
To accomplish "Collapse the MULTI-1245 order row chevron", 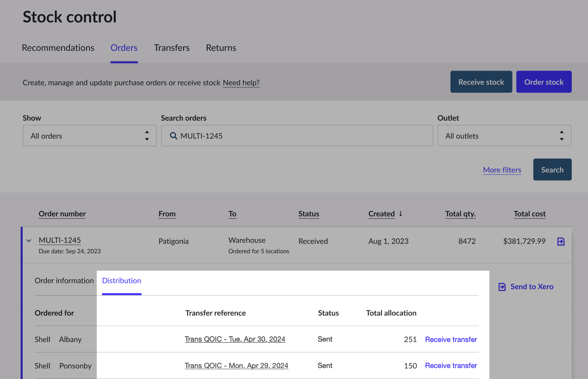I will (29, 241).
